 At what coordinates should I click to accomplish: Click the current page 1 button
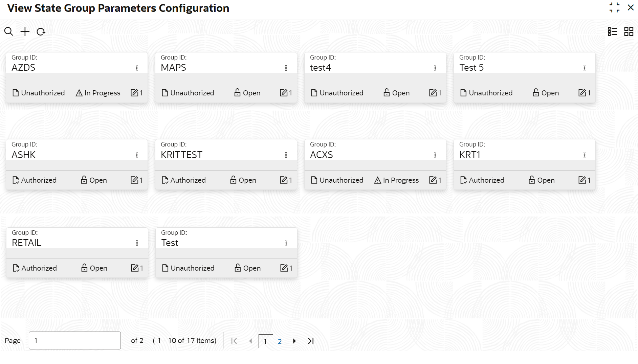(265, 341)
